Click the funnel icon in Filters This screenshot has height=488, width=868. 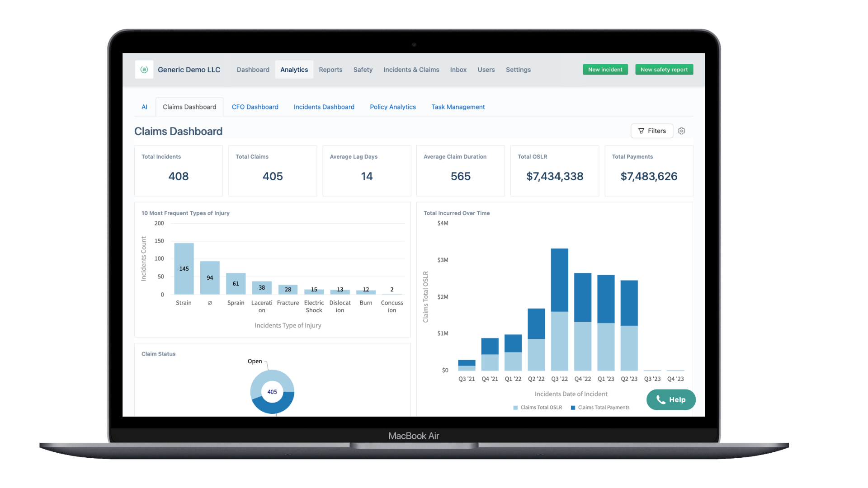point(641,131)
